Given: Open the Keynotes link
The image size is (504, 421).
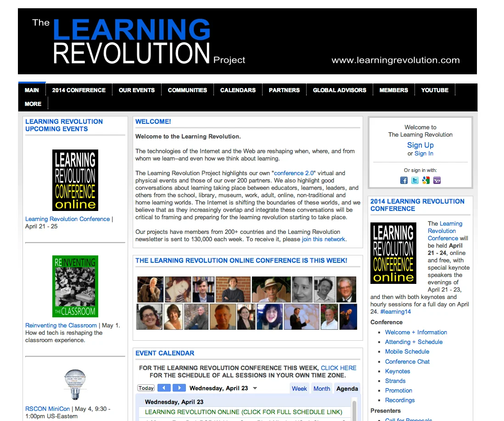Looking at the screenshot, I should pyautogui.click(x=398, y=371).
